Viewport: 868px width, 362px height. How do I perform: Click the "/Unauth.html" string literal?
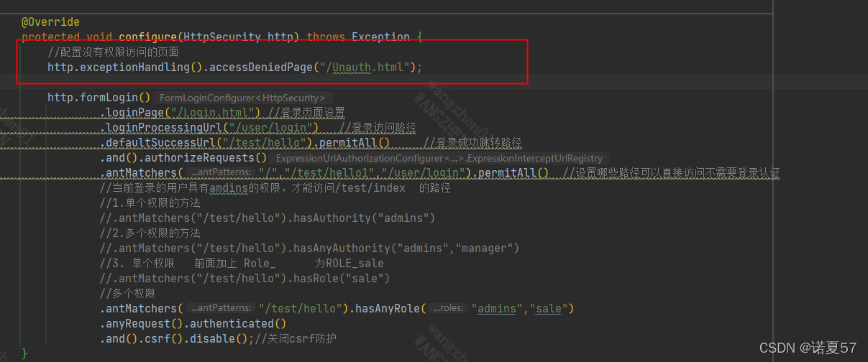(x=365, y=68)
